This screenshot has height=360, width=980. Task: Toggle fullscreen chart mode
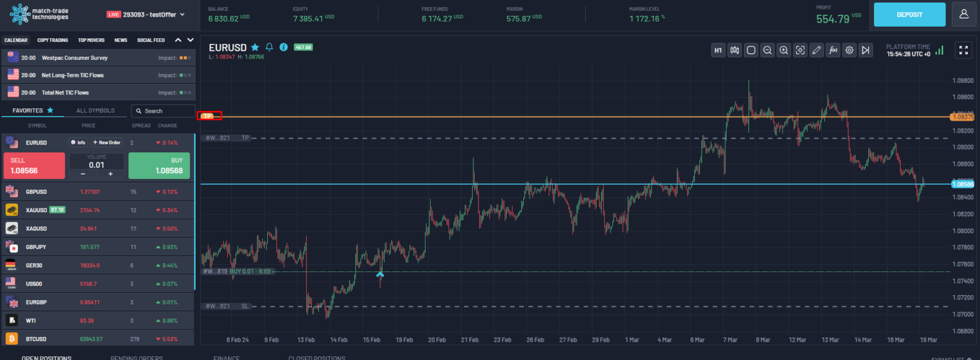pyautogui.click(x=962, y=50)
